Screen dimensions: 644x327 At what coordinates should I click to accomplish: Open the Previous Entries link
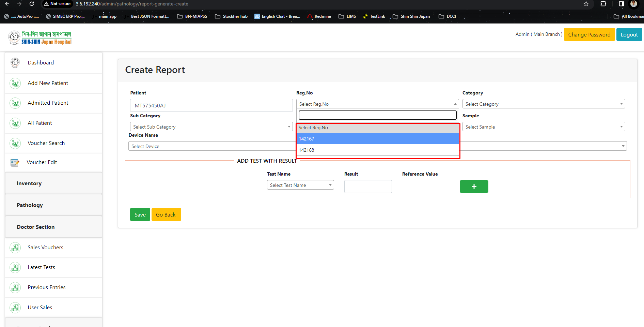(x=47, y=287)
